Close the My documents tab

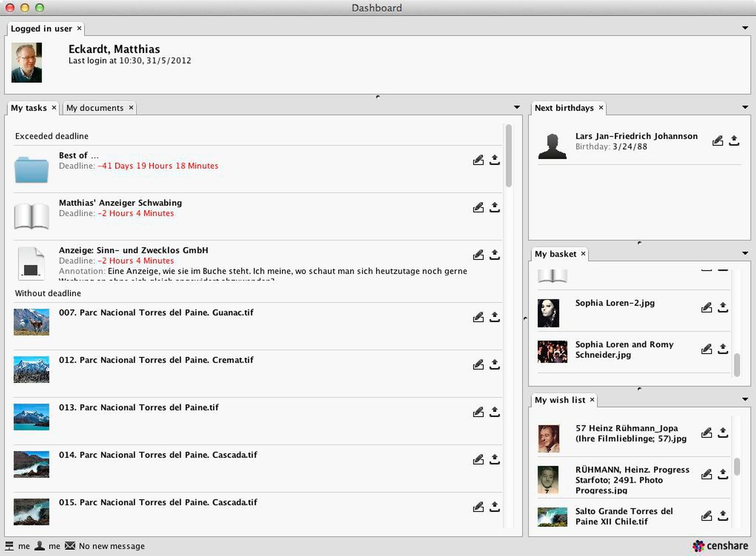click(131, 107)
